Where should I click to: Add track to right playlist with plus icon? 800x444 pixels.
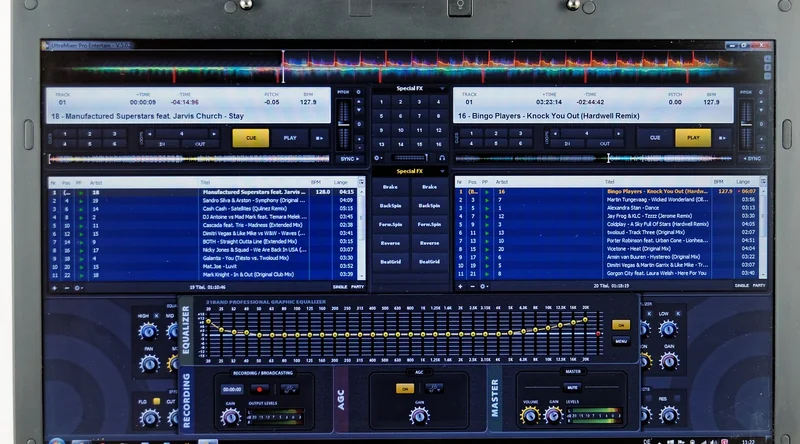[460, 286]
